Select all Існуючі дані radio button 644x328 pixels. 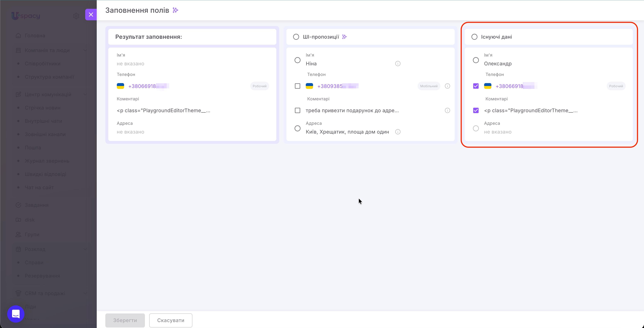click(474, 37)
